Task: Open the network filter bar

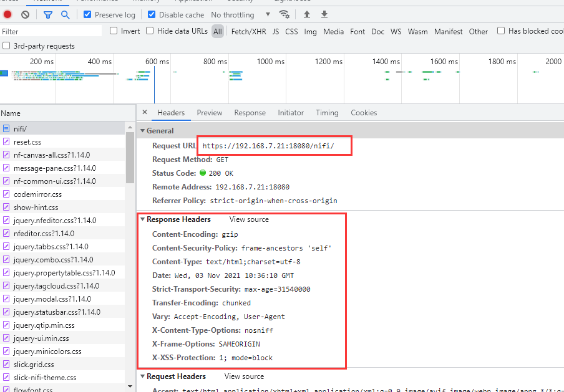Action: point(47,14)
